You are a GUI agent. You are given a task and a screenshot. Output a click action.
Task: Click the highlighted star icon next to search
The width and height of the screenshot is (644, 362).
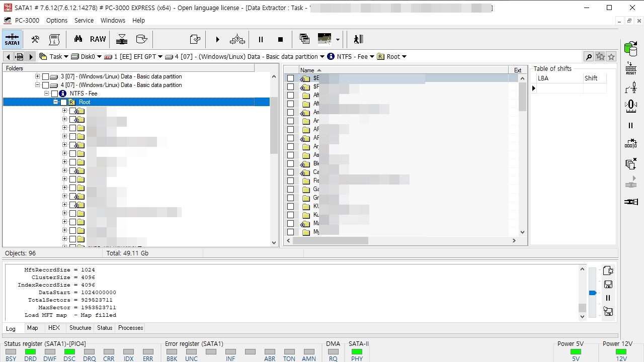point(600,57)
